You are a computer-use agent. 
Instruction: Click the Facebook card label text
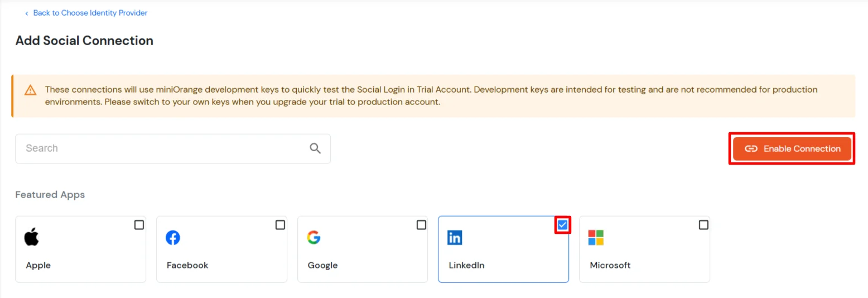187,266
